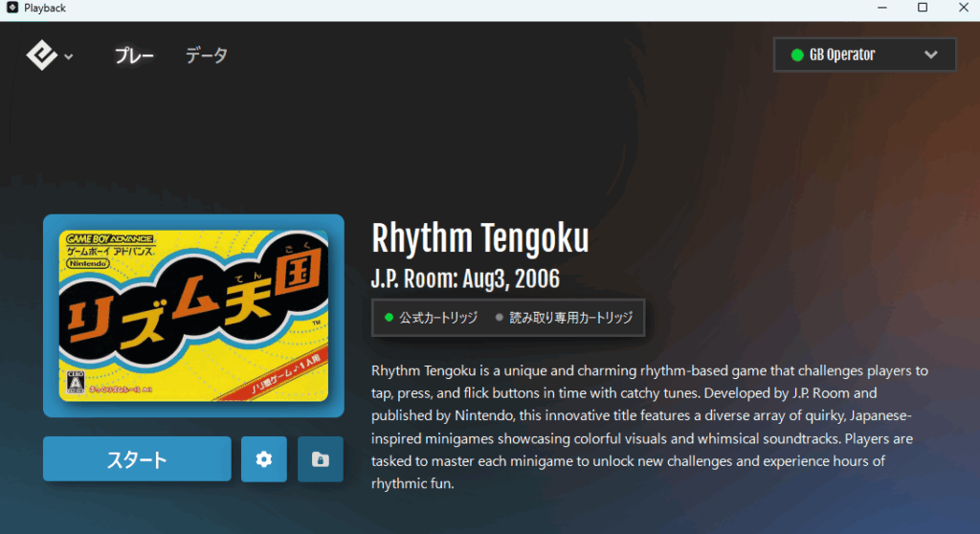Open the データ tab
Viewport: 980px width, 534px height.
207,56
